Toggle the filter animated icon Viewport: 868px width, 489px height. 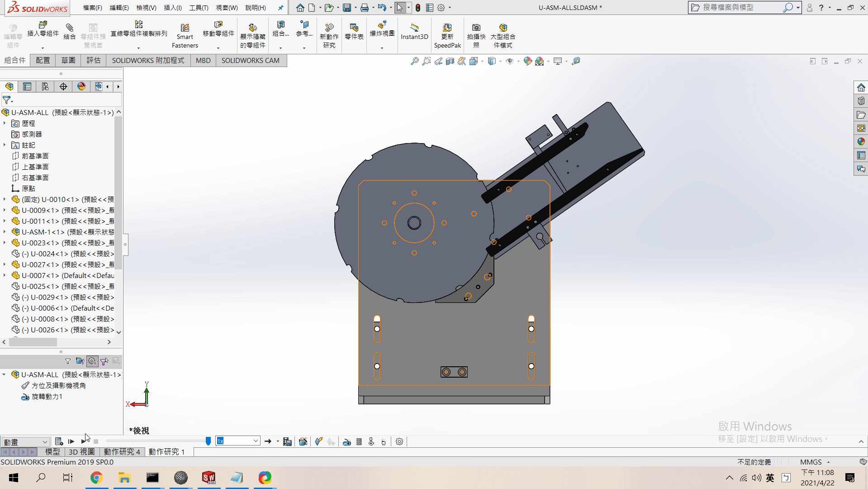pyautogui.click(x=80, y=361)
